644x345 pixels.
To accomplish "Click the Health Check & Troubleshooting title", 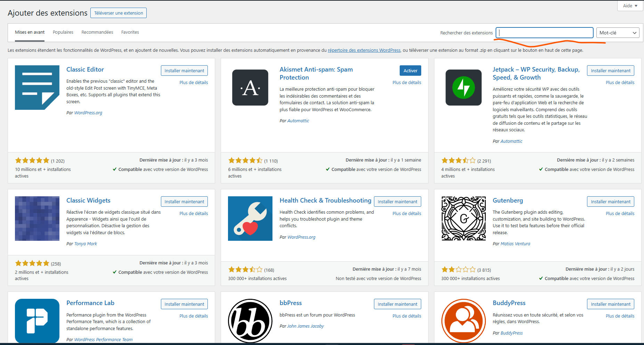I will 326,200.
